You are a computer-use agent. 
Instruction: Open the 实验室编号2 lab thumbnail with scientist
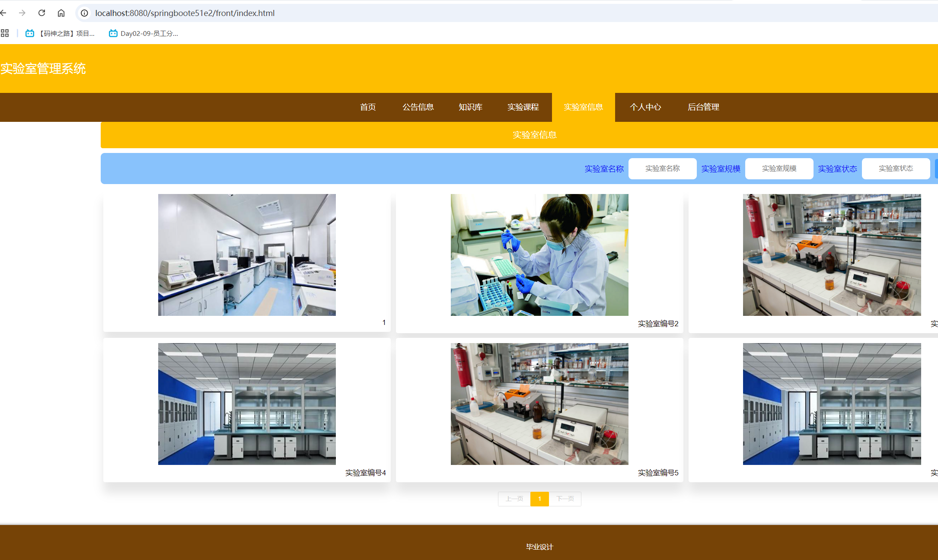click(x=539, y=255)
